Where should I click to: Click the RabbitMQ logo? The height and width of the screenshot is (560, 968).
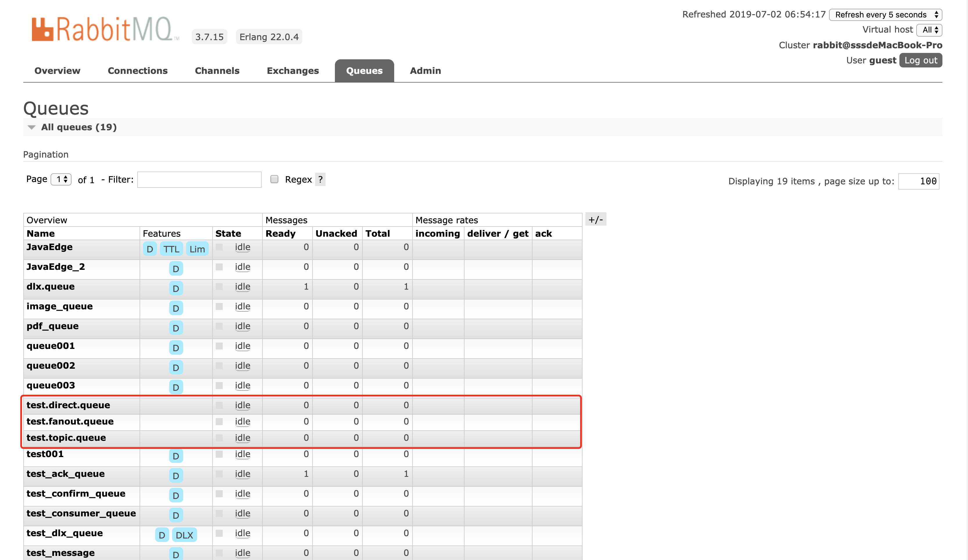point(105,29)
